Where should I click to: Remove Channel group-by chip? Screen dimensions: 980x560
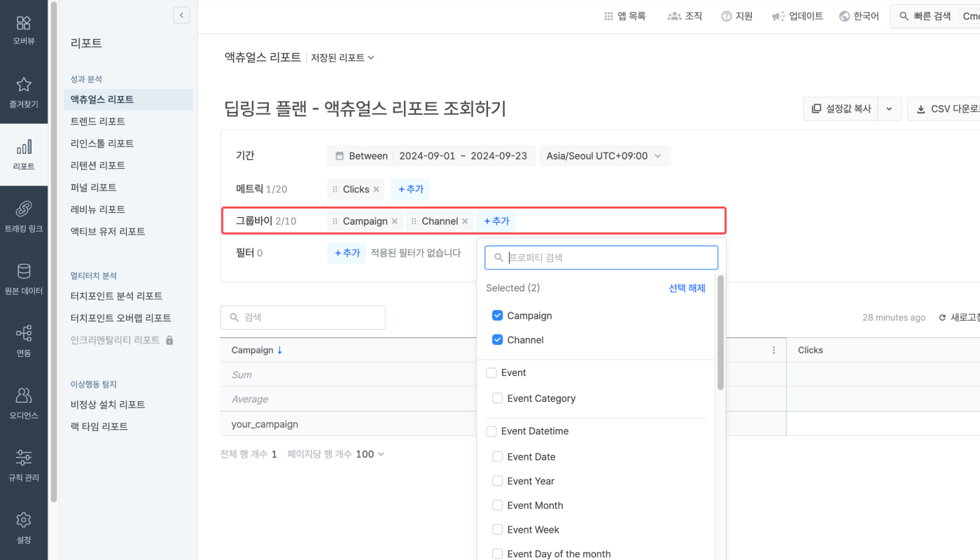(x=465, y=221)
